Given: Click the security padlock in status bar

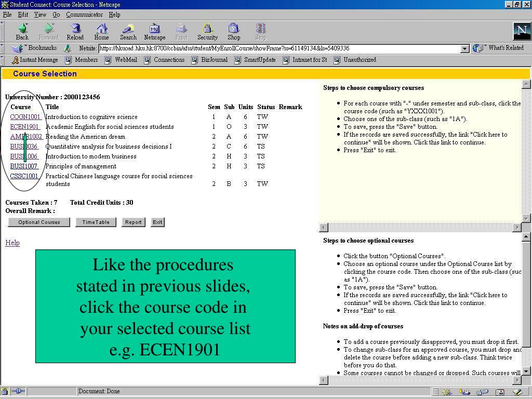Looking at the screenshot, I should tap(5, 391).
